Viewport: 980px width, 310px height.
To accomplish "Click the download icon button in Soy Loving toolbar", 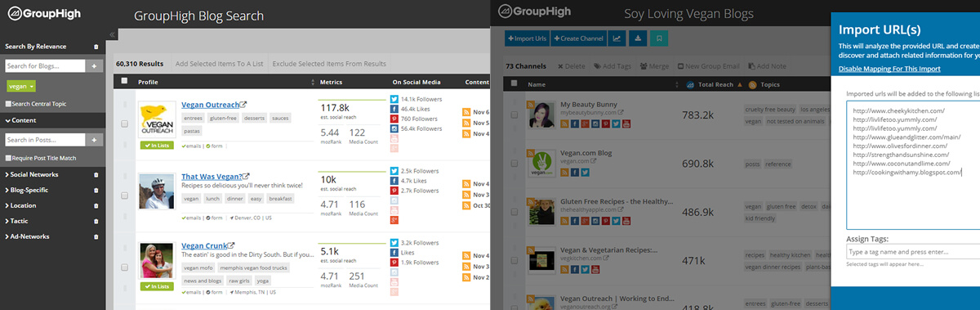I will [638, 38].
